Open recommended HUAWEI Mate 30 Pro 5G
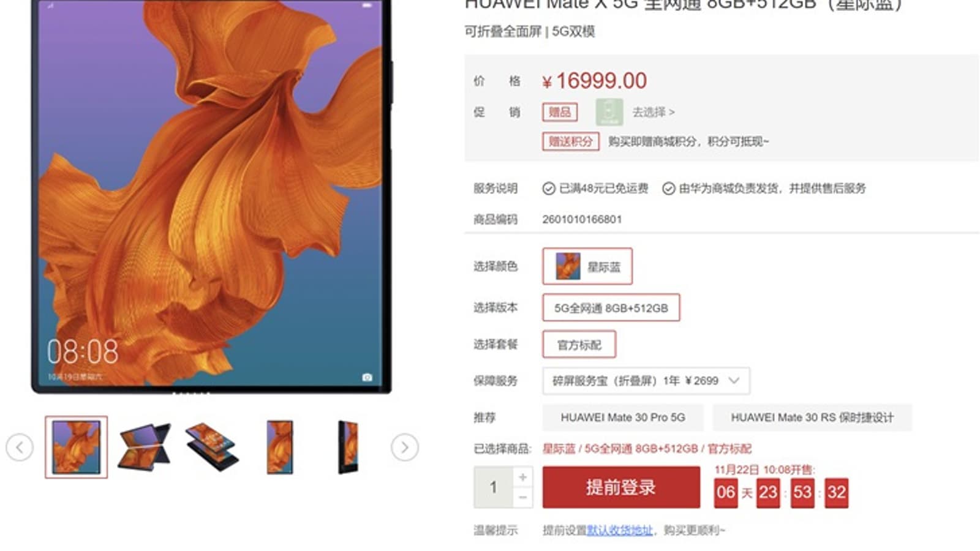The width and height of the screenshot is (980, 551). pyautogui.click(x=623, y=418)
